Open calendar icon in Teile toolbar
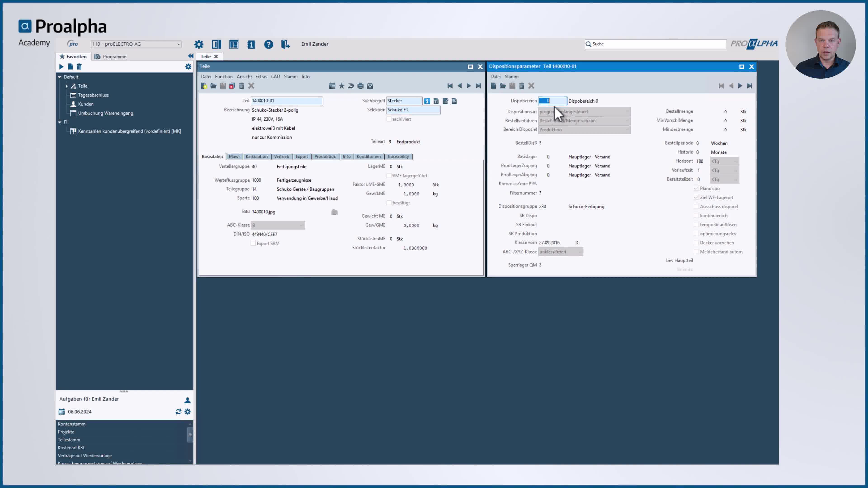868x488 pixels. [x=332, y=86]
